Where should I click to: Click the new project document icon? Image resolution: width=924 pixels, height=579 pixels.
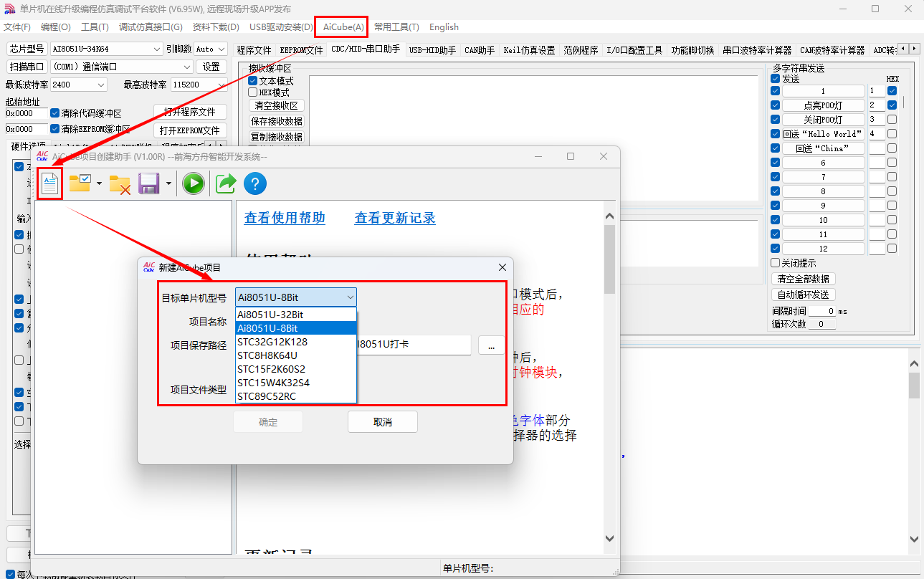[x=49, y=184]
